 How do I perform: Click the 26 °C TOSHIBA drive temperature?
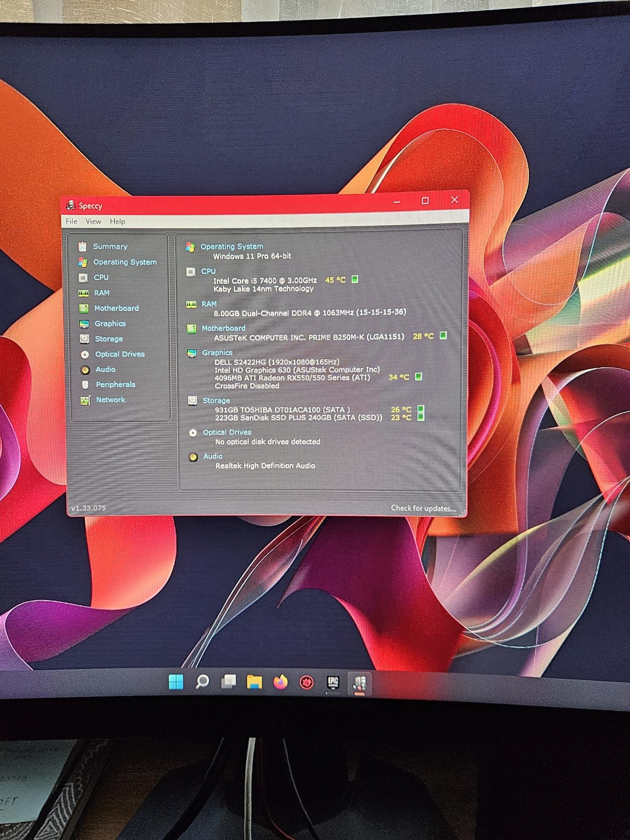401,409
